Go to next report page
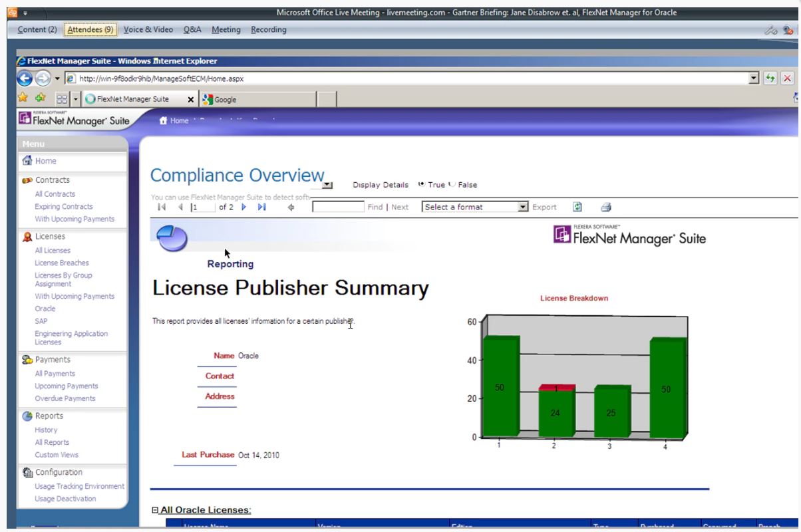Viewport: 801px width, 532px height. 243,207
